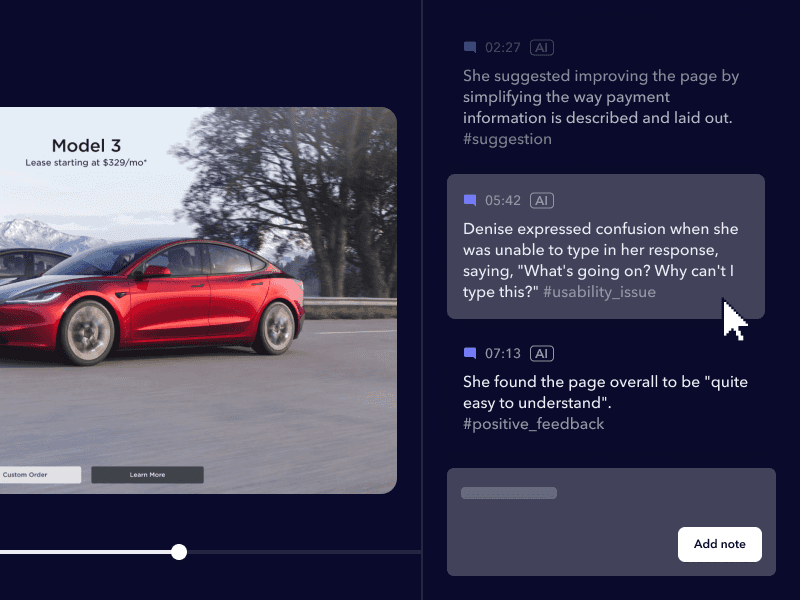The width and height of the screenshot is (800, 600).
Task: Open the #usability_issue tag
Action: tap(600, 292)
